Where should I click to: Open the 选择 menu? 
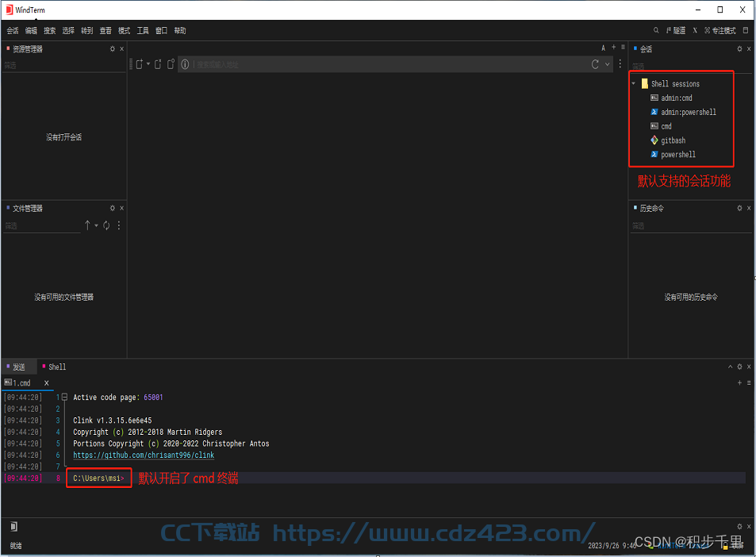[68, 31]
